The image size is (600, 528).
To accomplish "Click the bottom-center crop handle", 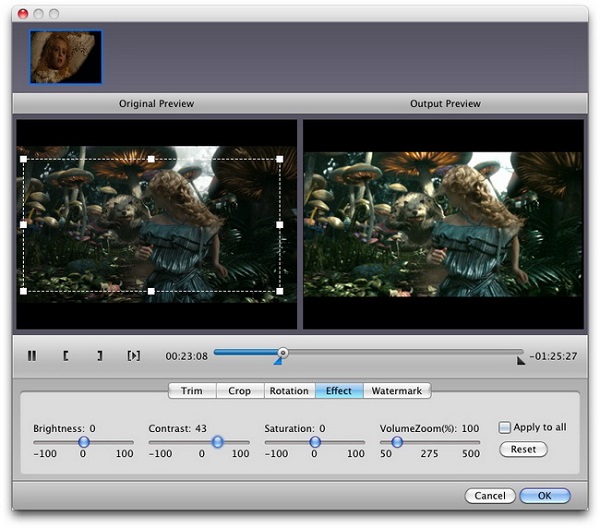I will click(151, 292).
